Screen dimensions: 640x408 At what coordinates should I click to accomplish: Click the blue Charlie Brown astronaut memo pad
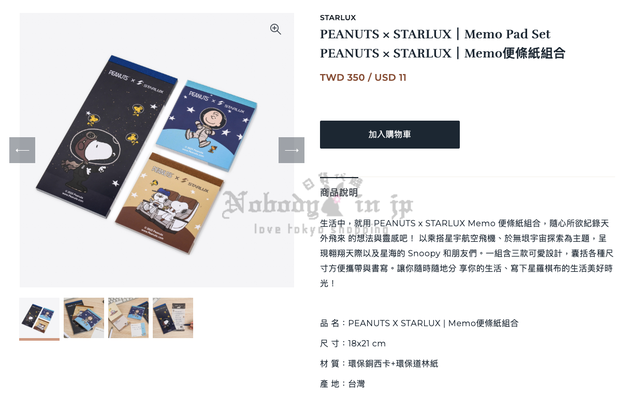(x=206, y=124)
